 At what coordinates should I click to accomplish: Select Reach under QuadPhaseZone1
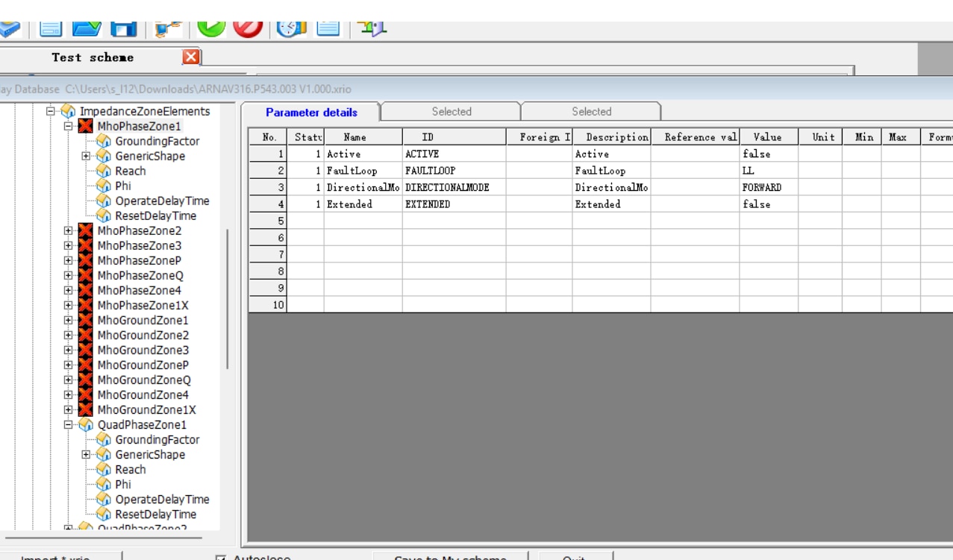pos(131,469)
